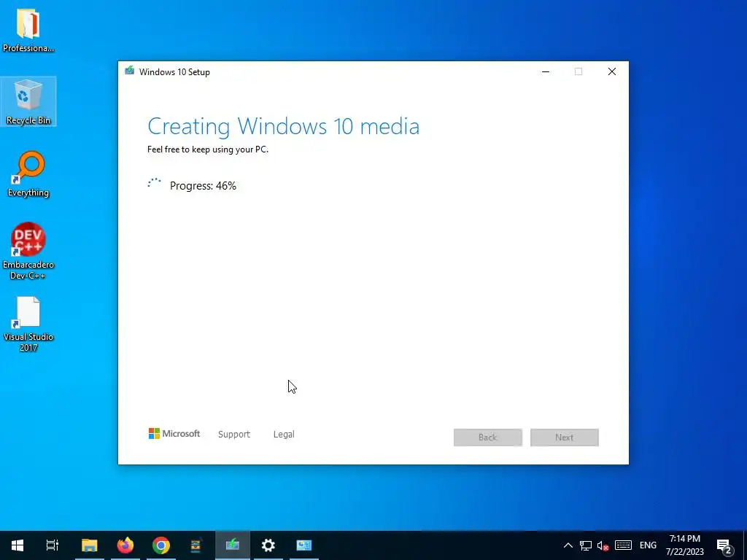
Task: Show hidden system tray icons
Action: click(568, 545)
